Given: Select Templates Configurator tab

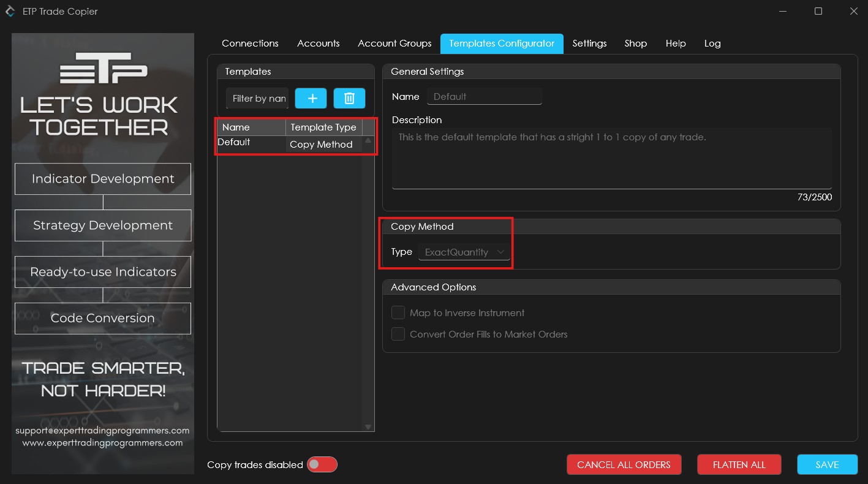Looking at the screenshot, I should (x=502, y=43).
